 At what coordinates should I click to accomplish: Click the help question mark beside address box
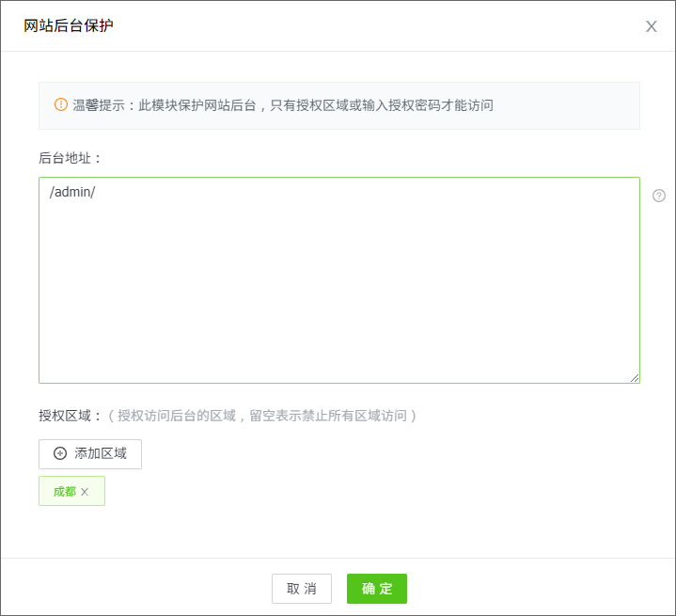coord(659,196)
